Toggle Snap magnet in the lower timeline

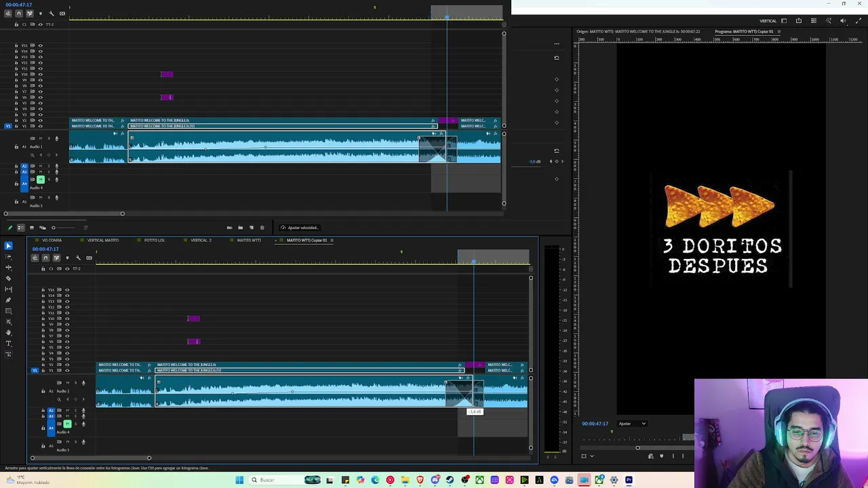[45, 258]
